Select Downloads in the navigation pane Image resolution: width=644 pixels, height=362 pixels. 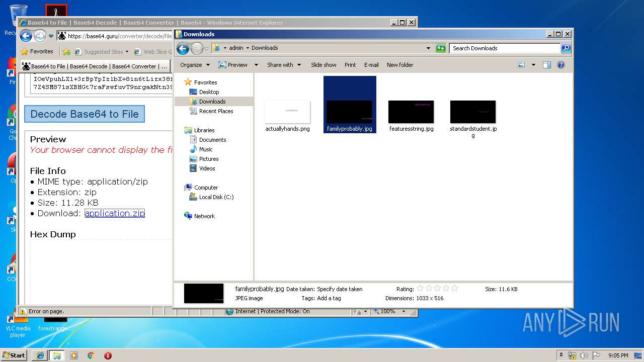tap(212, 102)
